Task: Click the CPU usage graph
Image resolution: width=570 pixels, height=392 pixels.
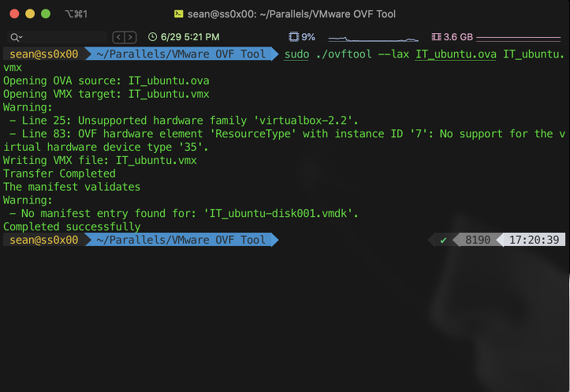Action: point(374,39)
